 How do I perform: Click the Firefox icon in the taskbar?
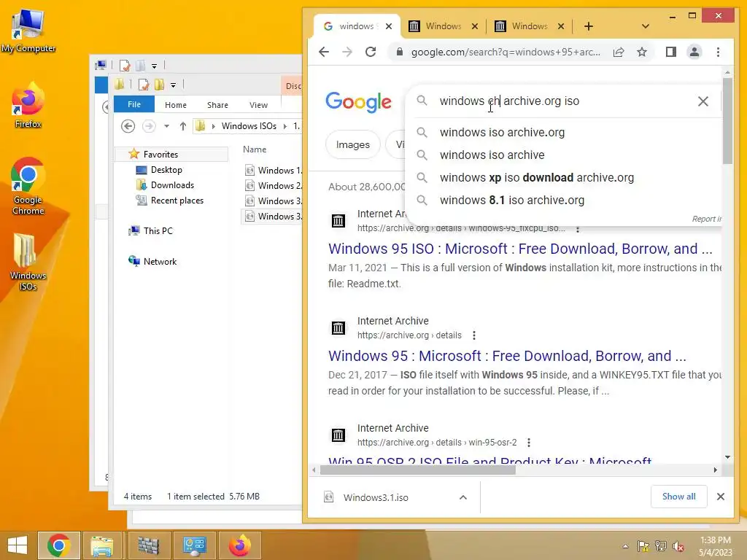click(x=239, y=545)
